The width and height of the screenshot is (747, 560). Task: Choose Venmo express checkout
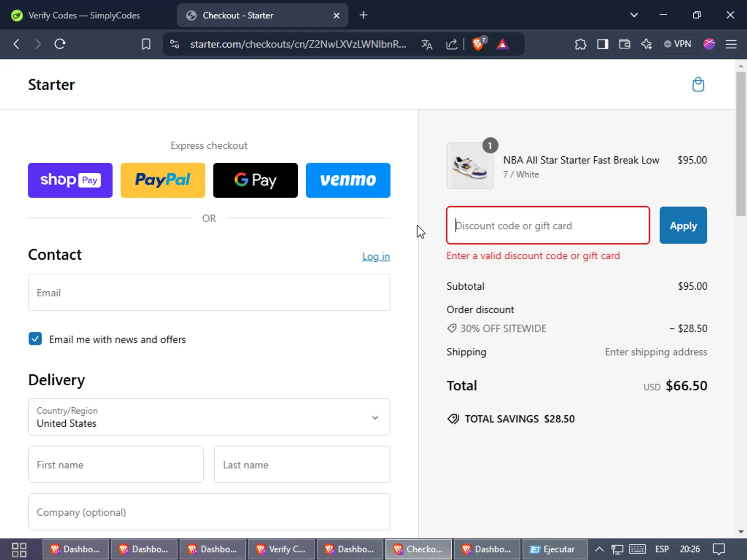348,180
